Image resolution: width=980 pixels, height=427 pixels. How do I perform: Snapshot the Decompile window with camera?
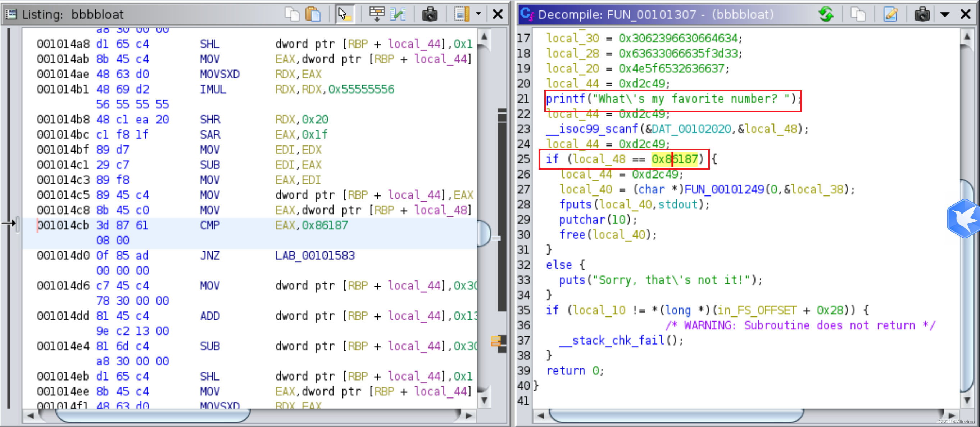pyautogui.click(x=922, y=14)
